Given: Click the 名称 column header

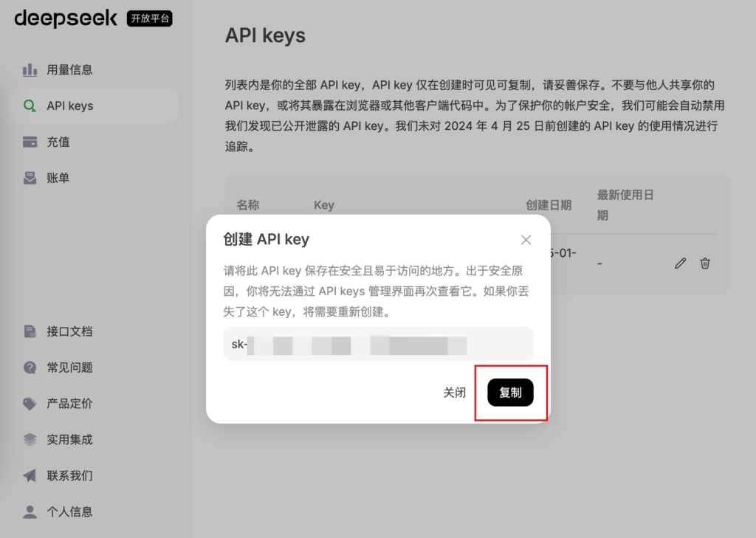Looking at the screenshot, I should (x=248, y=205).
